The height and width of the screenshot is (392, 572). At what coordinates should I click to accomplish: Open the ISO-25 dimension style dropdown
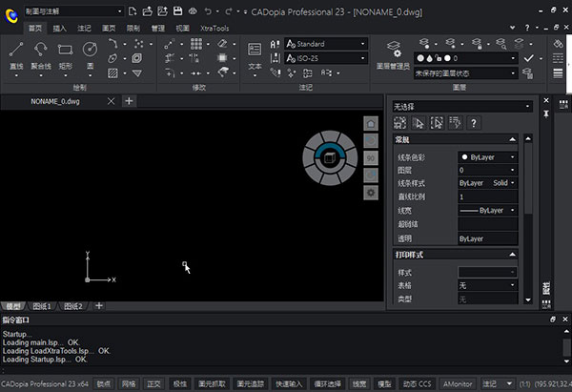pyautogui.click(x=325, y=59)
